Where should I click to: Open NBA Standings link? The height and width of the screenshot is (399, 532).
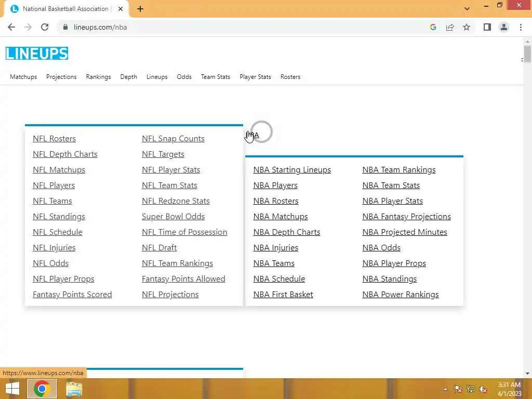[390, 279]
